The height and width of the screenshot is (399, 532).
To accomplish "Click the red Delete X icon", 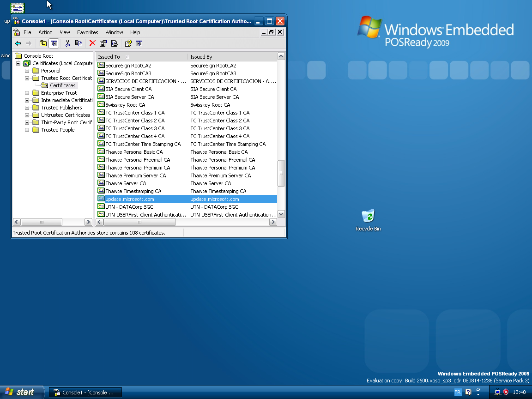I will [x=92, y=43].
